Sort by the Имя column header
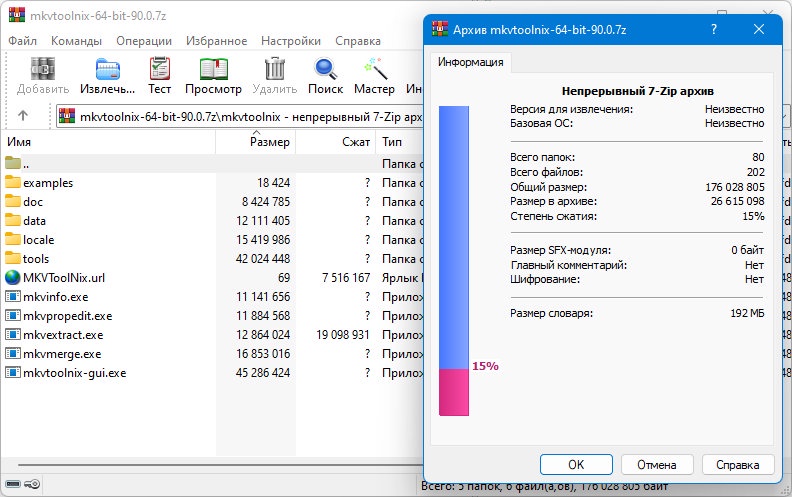Image resolution: width=792 pixels, height=497 pixels. click(109, 142)
